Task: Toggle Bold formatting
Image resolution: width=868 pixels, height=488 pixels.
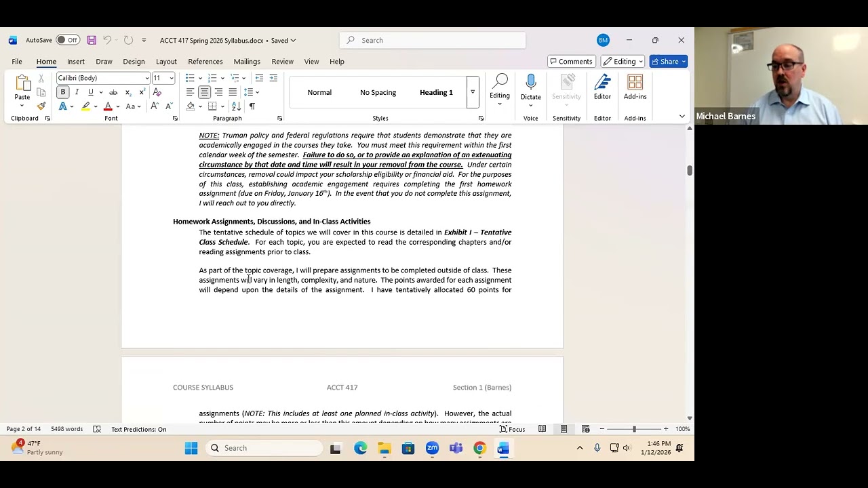Action: pos(63,92)
